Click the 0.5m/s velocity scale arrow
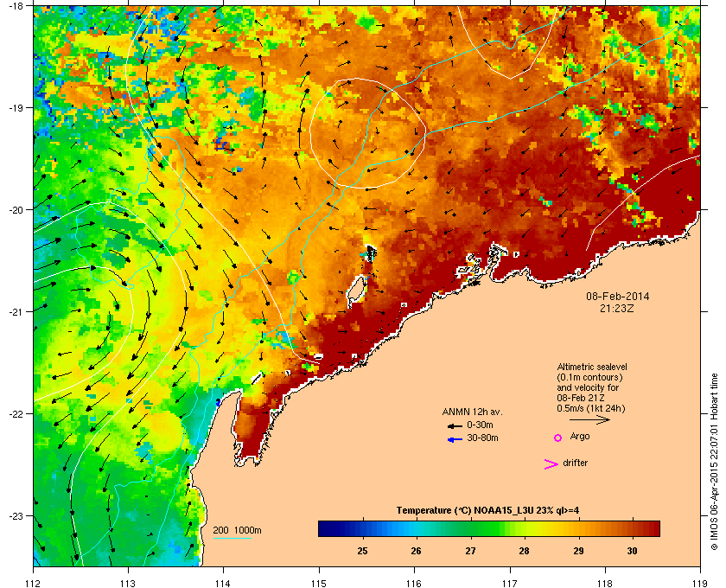Screen dimensions: 726x588 click(x=589, y=419)
